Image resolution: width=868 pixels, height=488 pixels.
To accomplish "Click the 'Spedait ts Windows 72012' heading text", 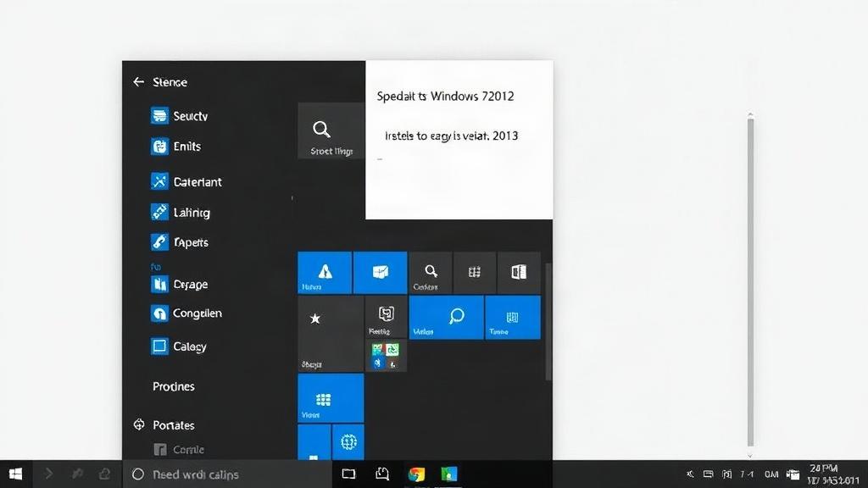I will 445,97.
